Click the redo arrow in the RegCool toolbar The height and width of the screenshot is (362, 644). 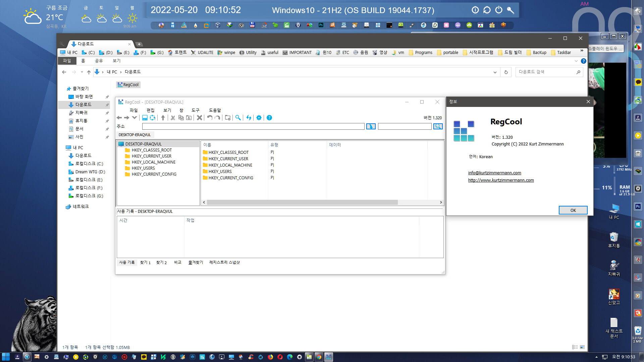[x=218, y=118]
